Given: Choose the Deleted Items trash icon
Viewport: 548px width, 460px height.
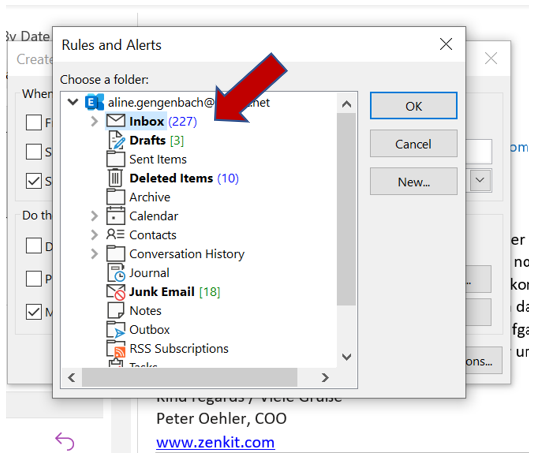Looking at the screenshot, I should coord(115,178).
